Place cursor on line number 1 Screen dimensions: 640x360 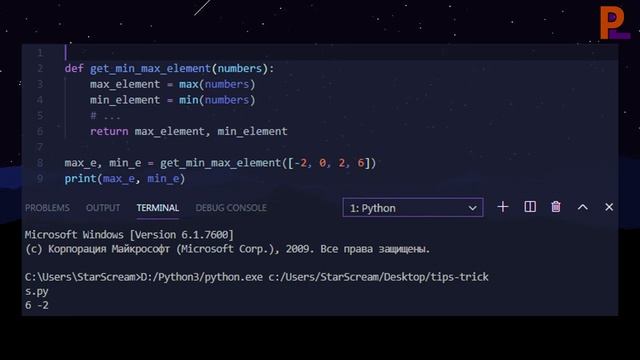[40, 53]
